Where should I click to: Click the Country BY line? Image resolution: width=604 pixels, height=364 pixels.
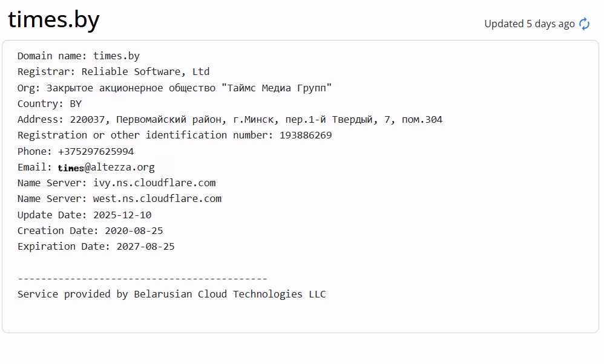tap(50, 103)
